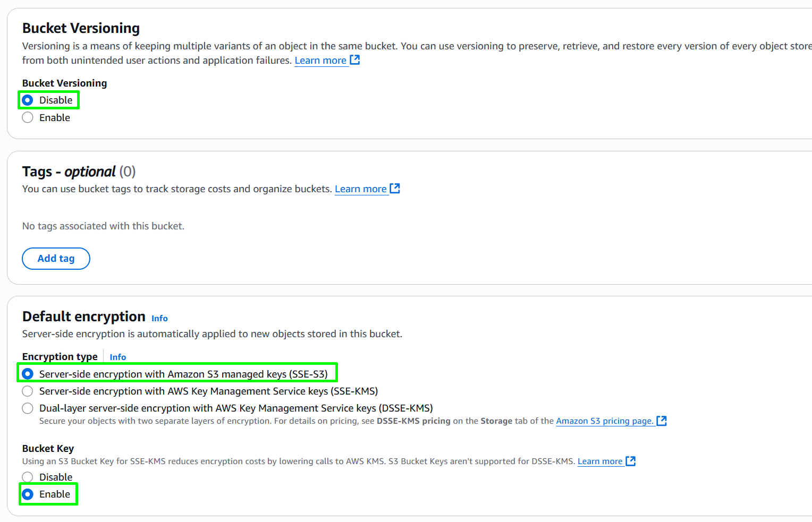Open Bucket Key Learn more link
The width and height of the screenshot is (812, 522).
[600, 461]
